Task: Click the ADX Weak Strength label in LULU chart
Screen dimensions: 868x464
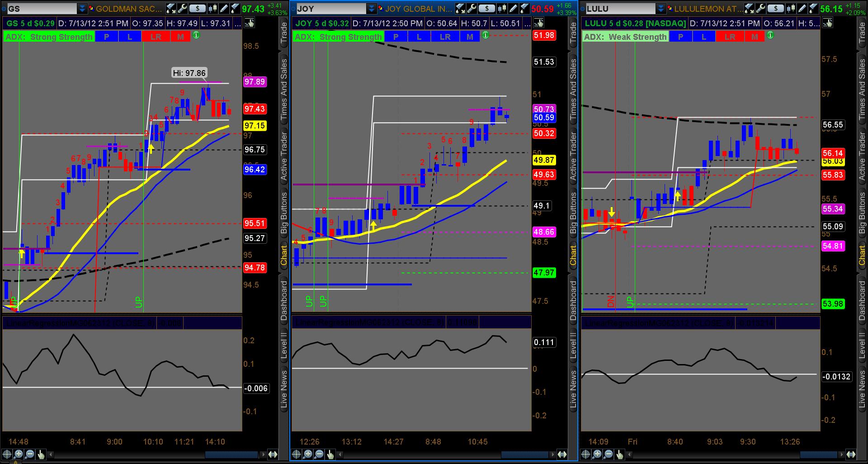Action: click(625, 37)
